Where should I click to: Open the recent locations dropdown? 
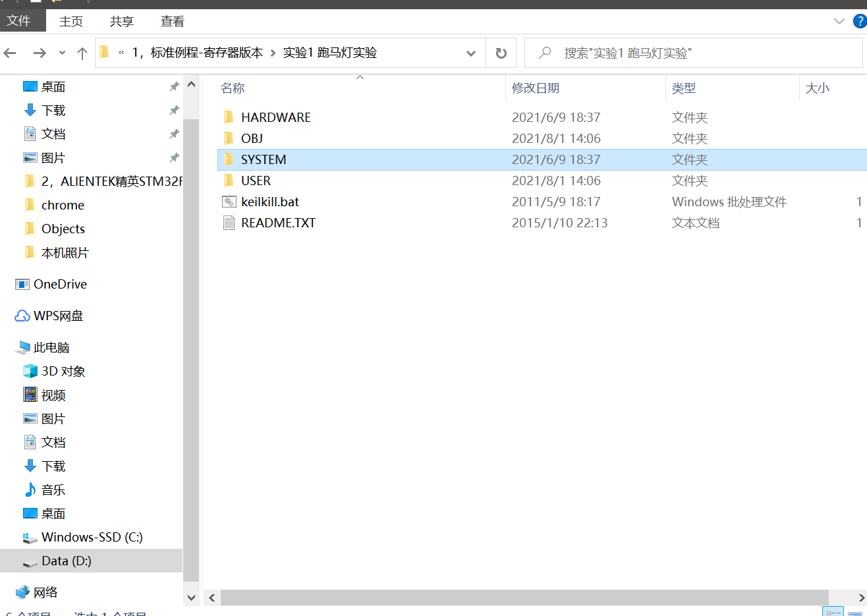[x=62, y=53]
